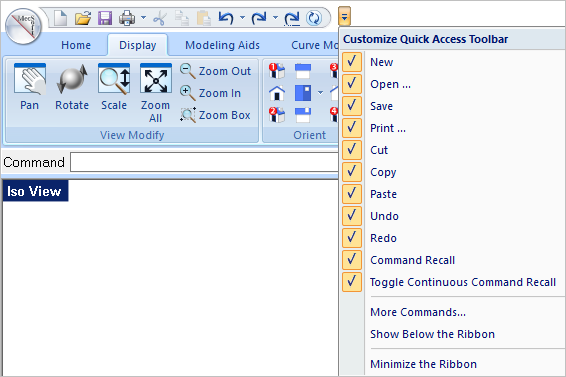Click the Redo arrow icon
The width and height of the screenshot is (566, 377).
pos(259,18)
